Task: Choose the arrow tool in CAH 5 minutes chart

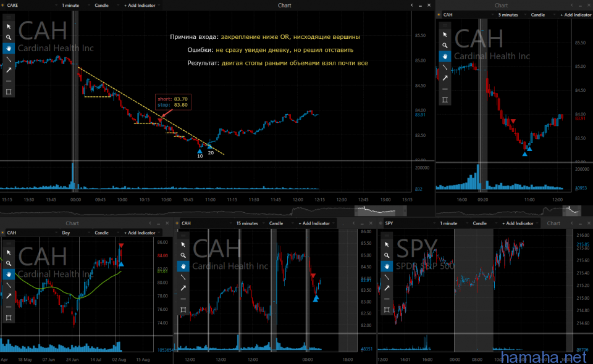Action: (445, 78)
